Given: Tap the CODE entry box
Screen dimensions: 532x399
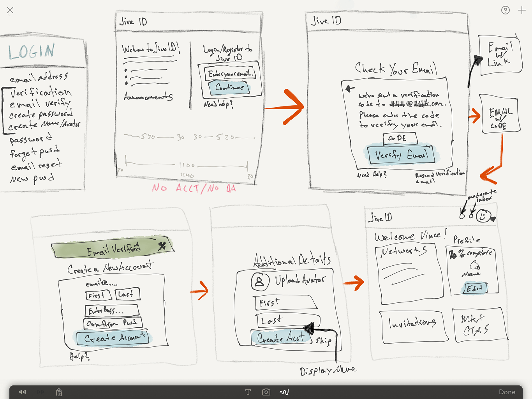Looking at the screenshot, I should point(400,138).
